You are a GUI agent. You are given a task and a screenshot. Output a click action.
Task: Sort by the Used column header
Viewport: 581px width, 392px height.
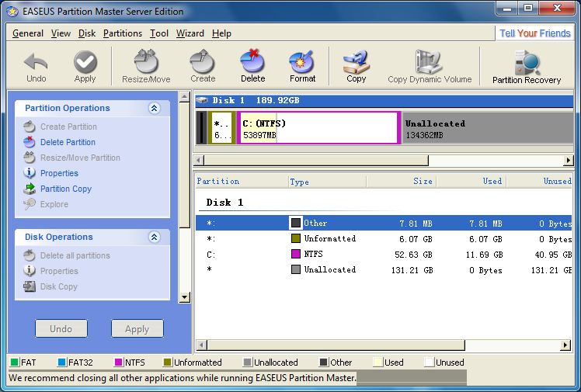point(471,182)
